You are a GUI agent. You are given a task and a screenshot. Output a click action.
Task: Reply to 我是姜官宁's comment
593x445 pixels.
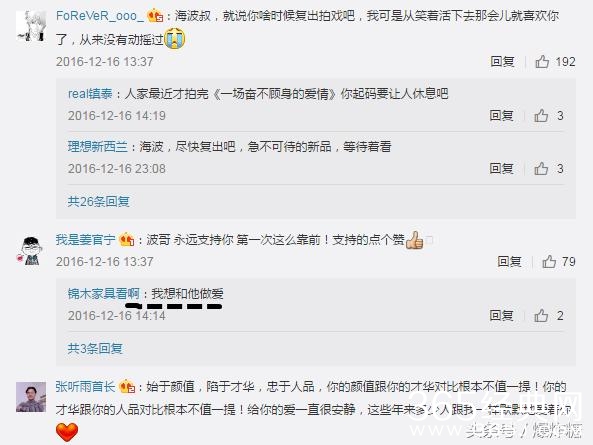509,261
